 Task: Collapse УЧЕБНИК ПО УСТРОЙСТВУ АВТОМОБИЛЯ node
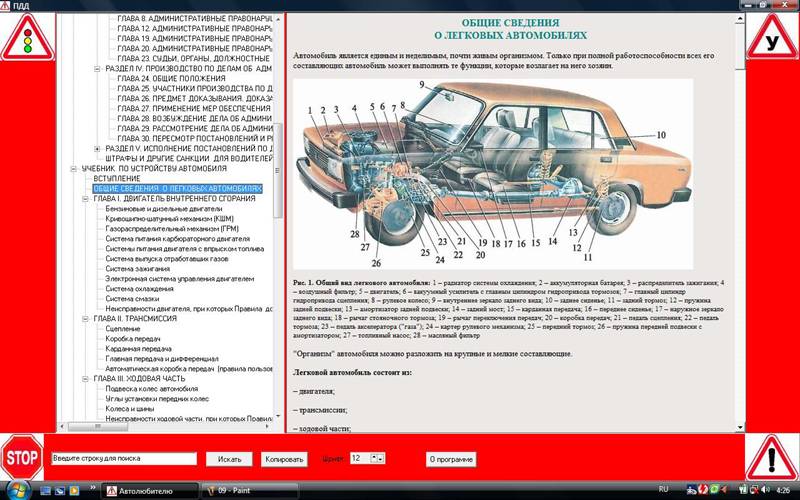(73, 168)
